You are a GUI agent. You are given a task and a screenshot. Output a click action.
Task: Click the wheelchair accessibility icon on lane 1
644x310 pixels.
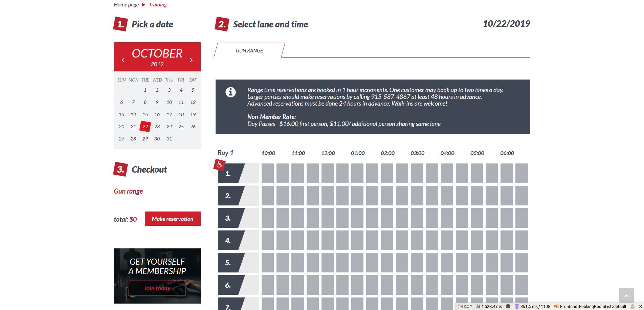pyautogui.click(x=219, y=165)
